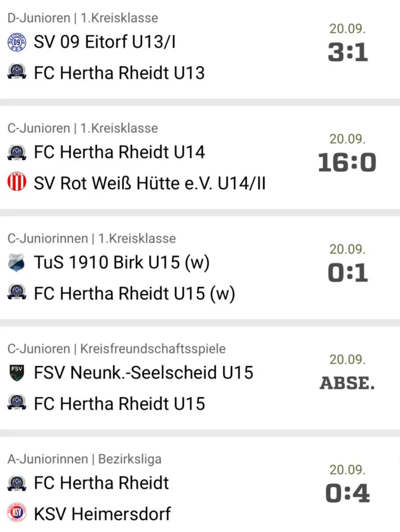Viewport: 400px width, 532px height.
Task: Open the FC Hertha Rheidt U13 team link
Action: pos(119,73)
